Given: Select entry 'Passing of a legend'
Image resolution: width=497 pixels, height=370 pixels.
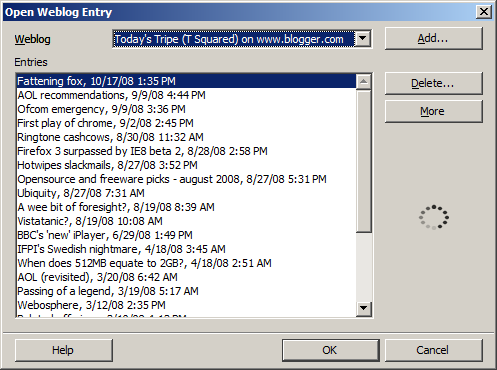Looking at the screenshot, I should 186,291.
